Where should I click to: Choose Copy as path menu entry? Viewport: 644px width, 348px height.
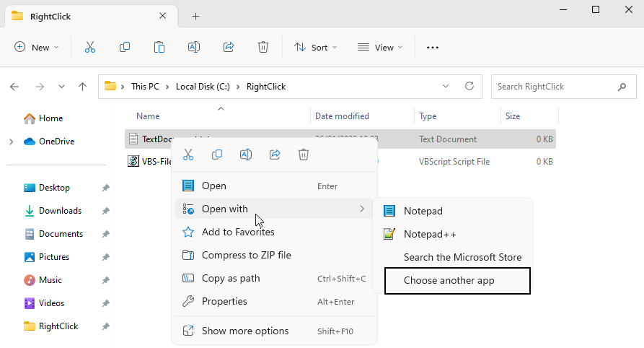pyautogui.click(x=231, y=279)
